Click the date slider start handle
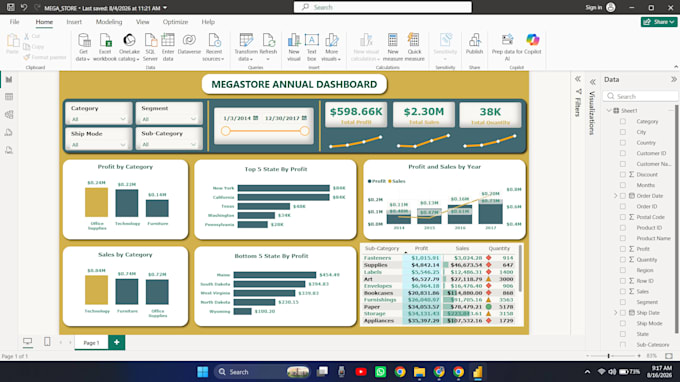This screenshot has height=382, width=680. click(226, 131)
